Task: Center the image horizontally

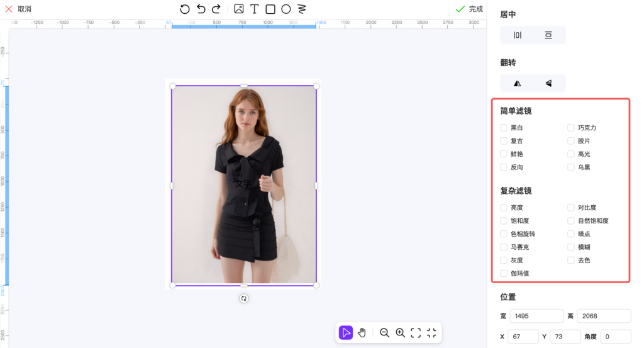Action: [518, 35]
